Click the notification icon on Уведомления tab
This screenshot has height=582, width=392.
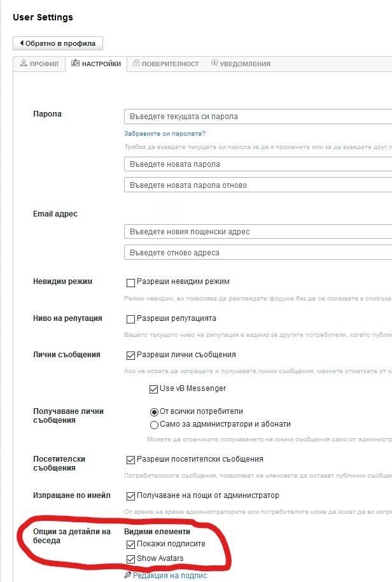(x=214, y=64)
